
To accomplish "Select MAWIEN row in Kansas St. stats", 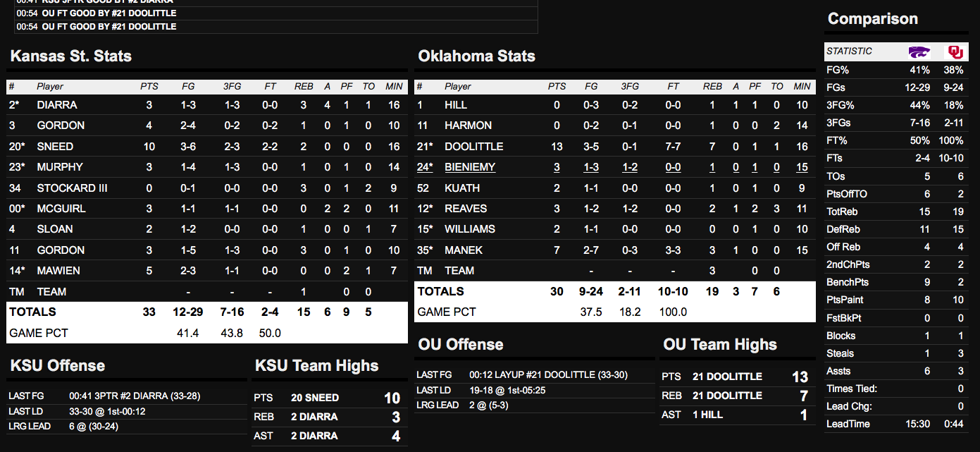I will click(207, 271).
